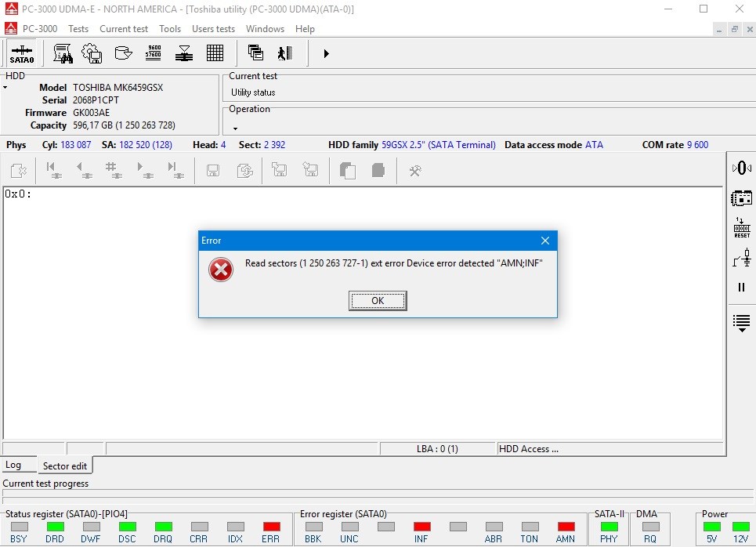Click the pause icon in right sidebar
Viewport: 756px width, 547px height.
coord(741,288)
